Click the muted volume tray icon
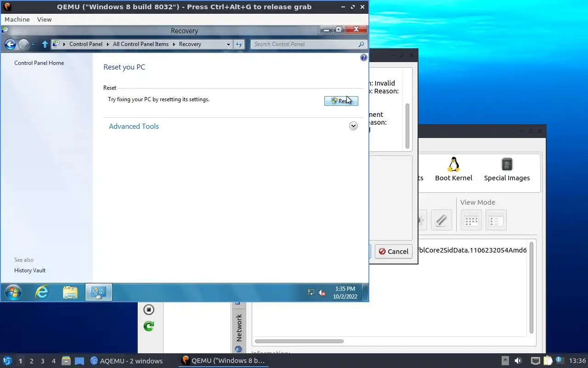 322,292
